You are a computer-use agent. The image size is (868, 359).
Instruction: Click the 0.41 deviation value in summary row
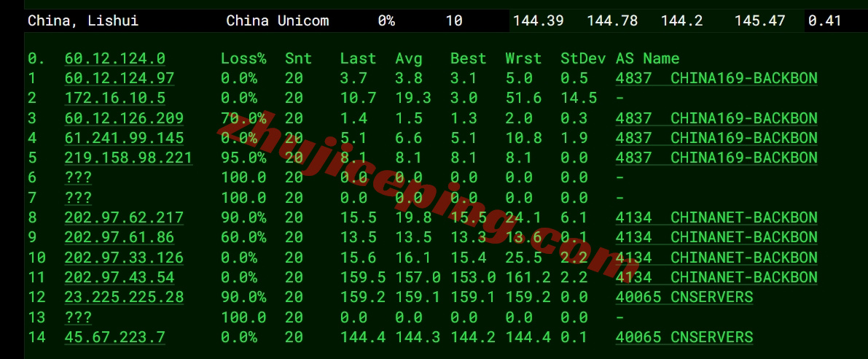point(824,21)
